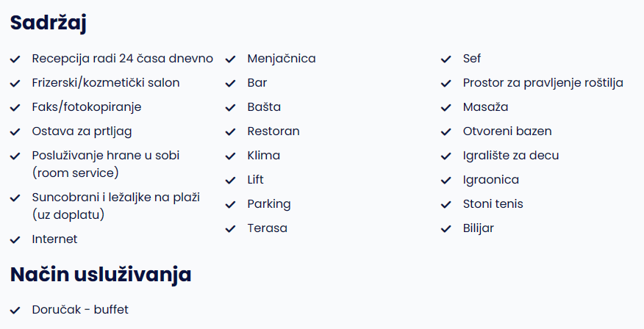Click the Terasa list entry

pyautogui.click(x=267, y=228)
